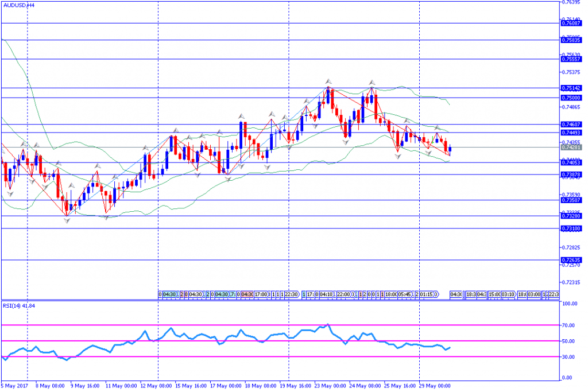The image size is (588, 392).
Task: Click the 03:00 upcoming event marker
Action: [534, 294]
